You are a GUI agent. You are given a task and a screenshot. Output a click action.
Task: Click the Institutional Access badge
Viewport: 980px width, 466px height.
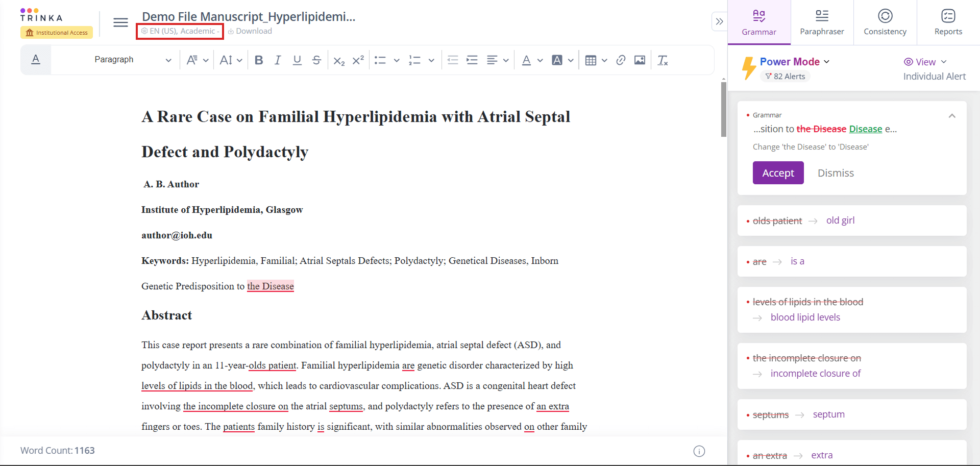(57, 33)
